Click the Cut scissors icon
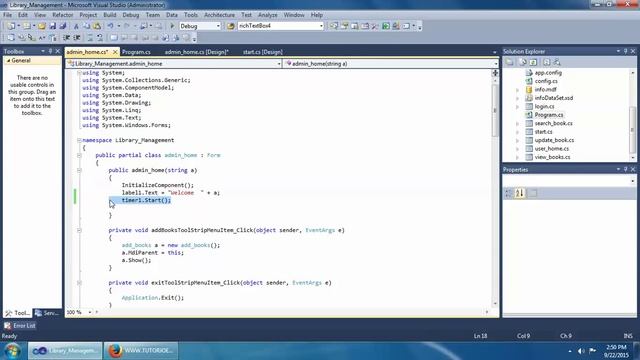Screen dimensions: 640x360 click(76, 26)
